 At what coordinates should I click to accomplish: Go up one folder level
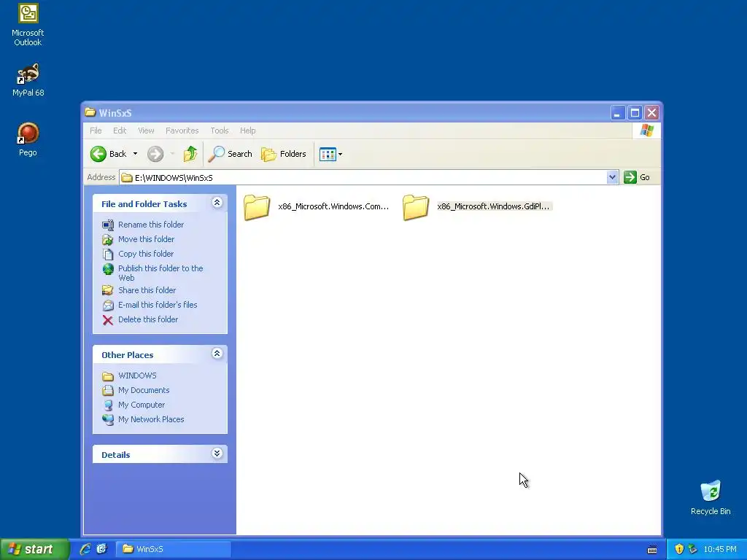[x=190, y=154]
